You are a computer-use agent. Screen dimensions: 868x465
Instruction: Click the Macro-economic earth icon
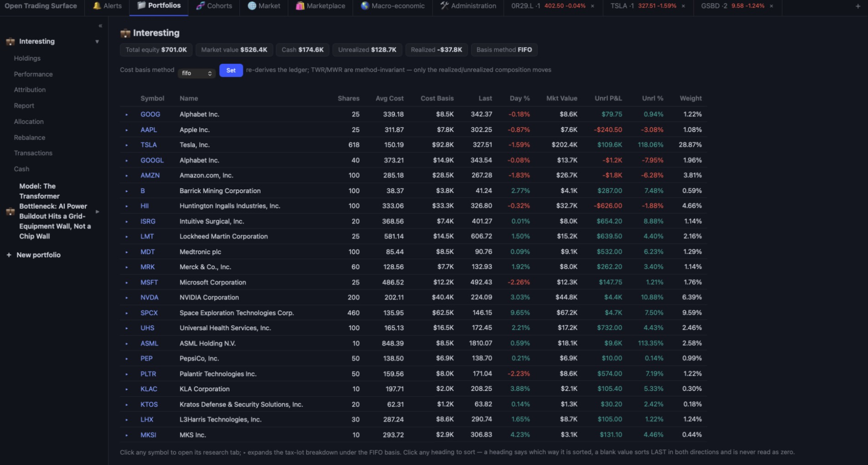365,6
